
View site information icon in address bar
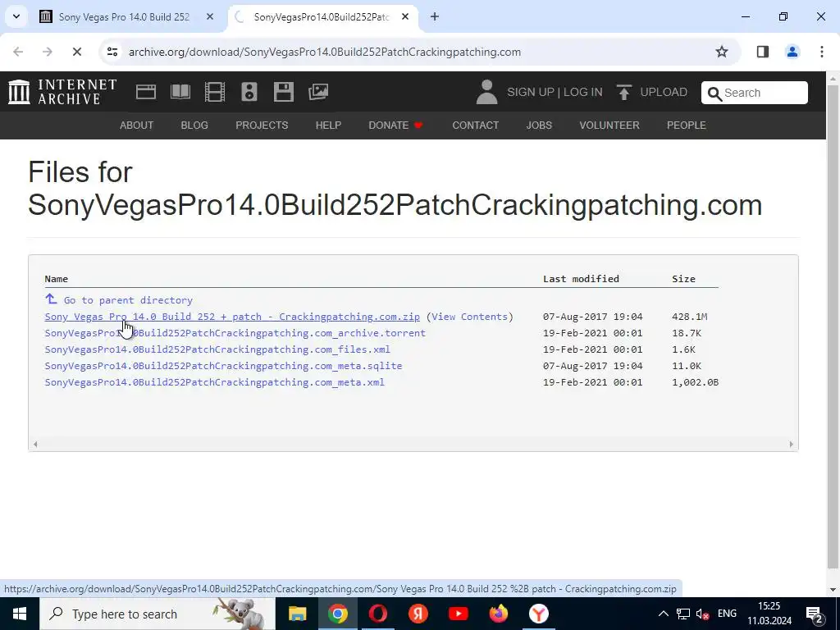(112, 52)
